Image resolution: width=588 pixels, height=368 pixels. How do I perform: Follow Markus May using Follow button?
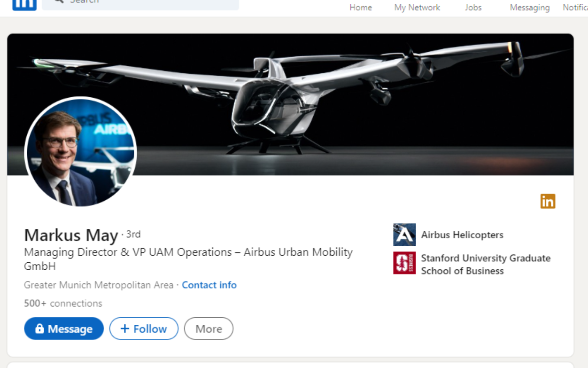pyautogui.click(x=144, y=329)
